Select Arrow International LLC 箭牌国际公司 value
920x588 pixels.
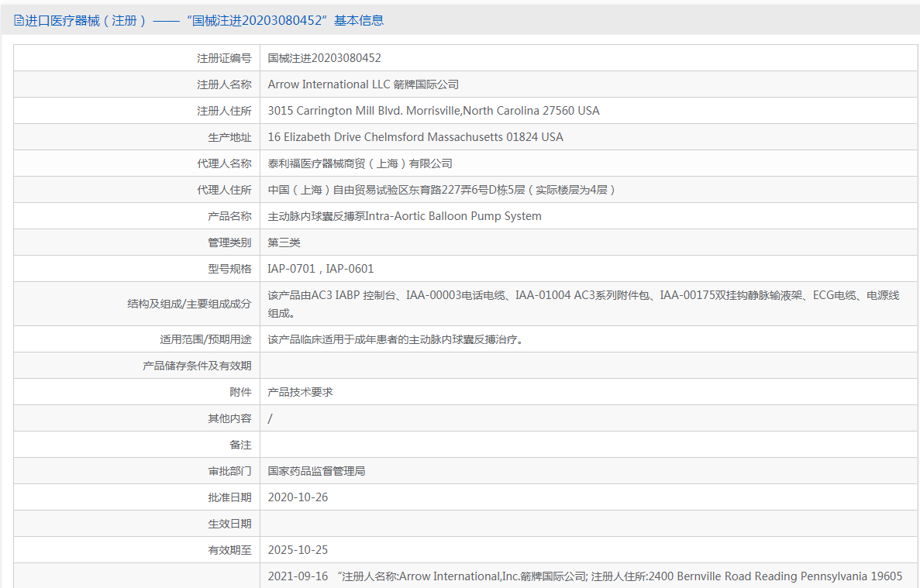[364, 84]
